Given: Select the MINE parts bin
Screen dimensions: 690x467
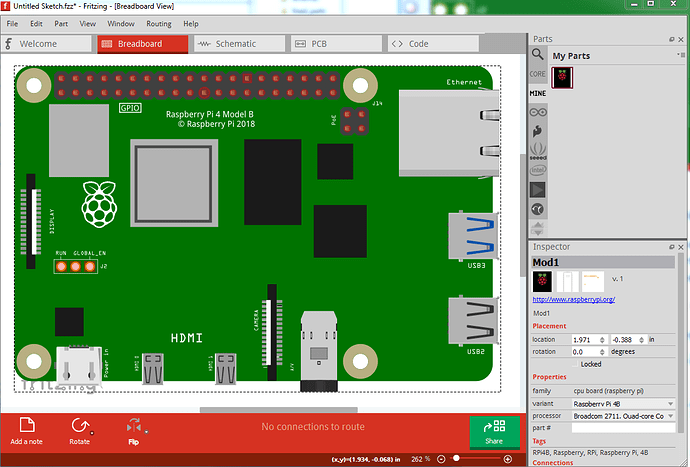Looking at the screenshot, I should tap(537, 93).
